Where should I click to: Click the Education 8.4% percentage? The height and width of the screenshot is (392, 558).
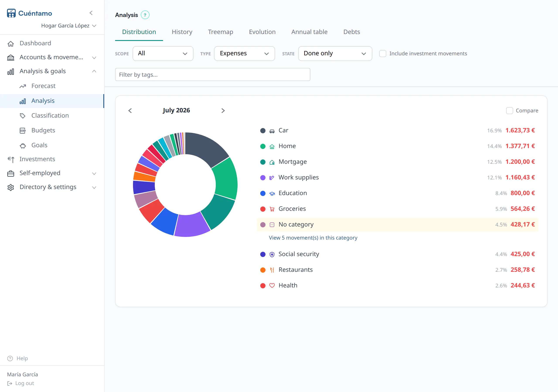tap(501, 193)
